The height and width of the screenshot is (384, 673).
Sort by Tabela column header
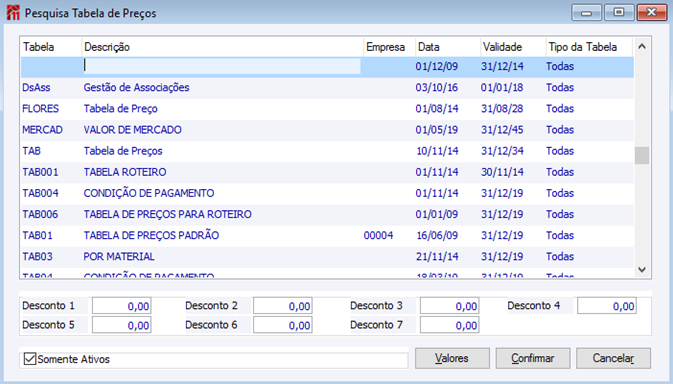[51, 47]
